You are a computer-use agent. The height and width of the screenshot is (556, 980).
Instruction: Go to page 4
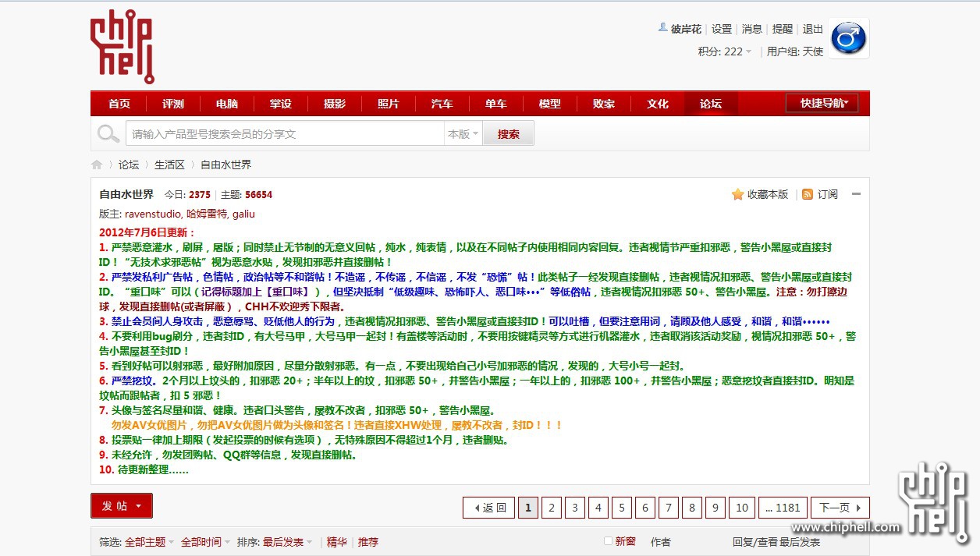click(x=598, y=508)
